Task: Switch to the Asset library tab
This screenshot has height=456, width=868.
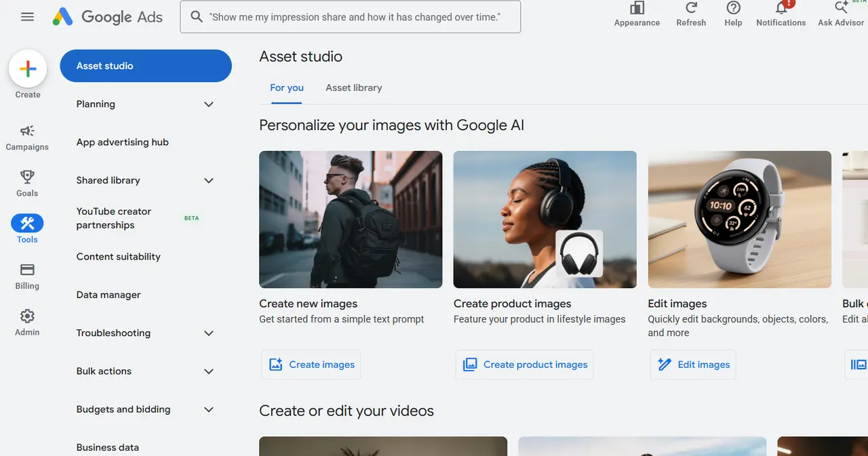Action: [354, 88]
